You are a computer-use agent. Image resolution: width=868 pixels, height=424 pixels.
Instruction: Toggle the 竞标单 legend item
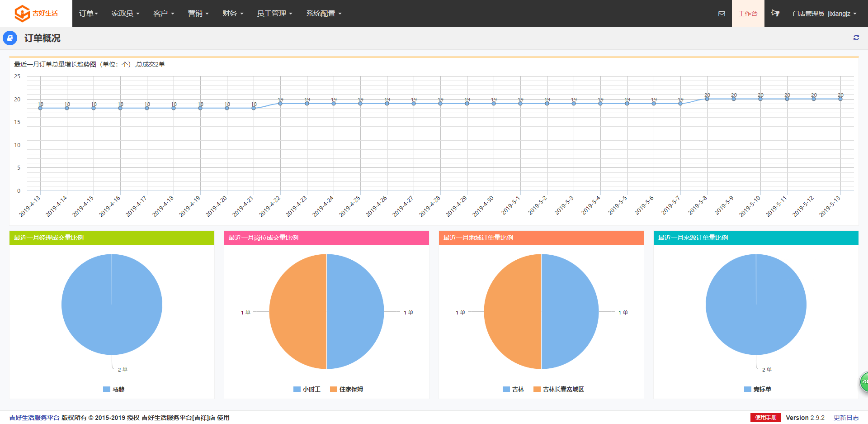[x=757, y=389]
